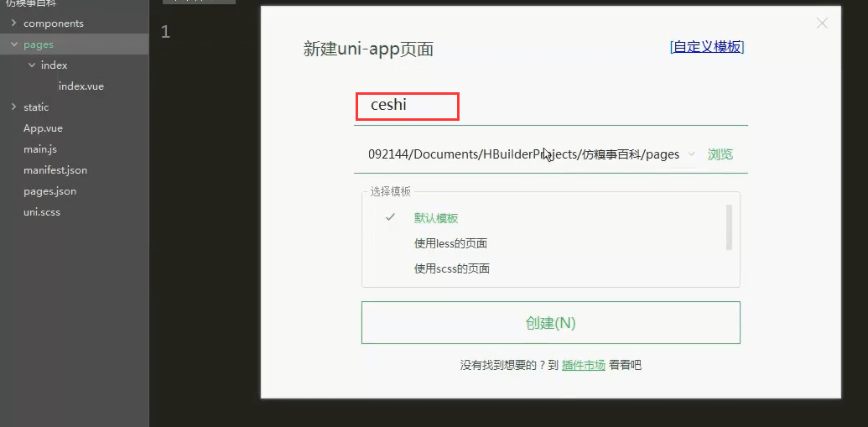
Task: Close the new uni-app page dialog
Action: (822, 23)
